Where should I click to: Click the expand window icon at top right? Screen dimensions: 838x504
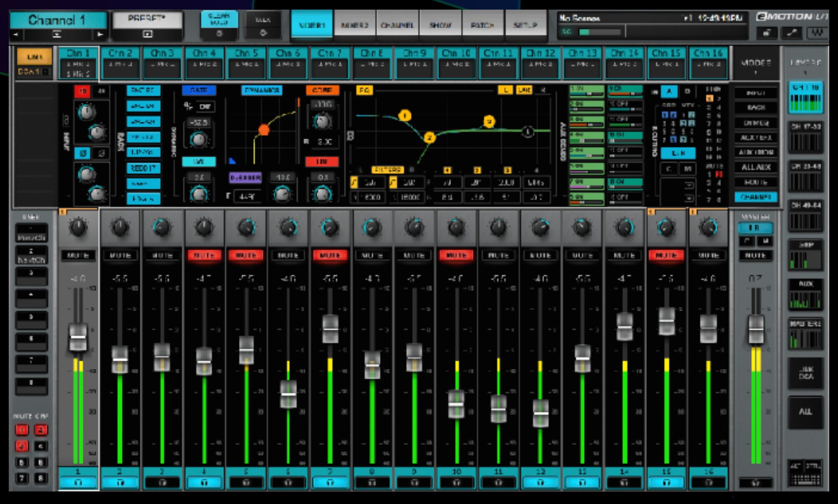click(x=792, y=33)
